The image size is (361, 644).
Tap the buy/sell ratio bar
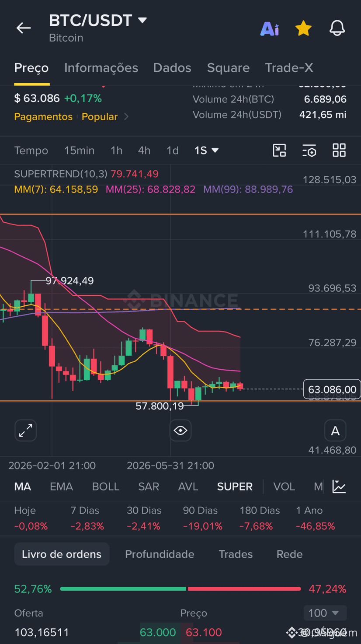[180, 589]
